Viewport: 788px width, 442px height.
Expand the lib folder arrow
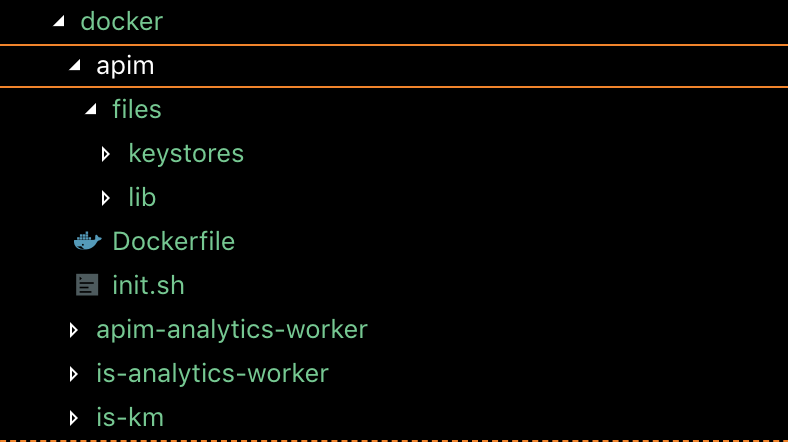(x=106, y=197)
